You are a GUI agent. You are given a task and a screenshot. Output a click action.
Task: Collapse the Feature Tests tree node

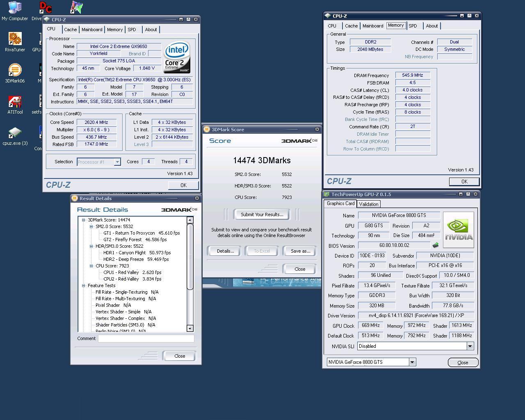(x=83, y=285)
